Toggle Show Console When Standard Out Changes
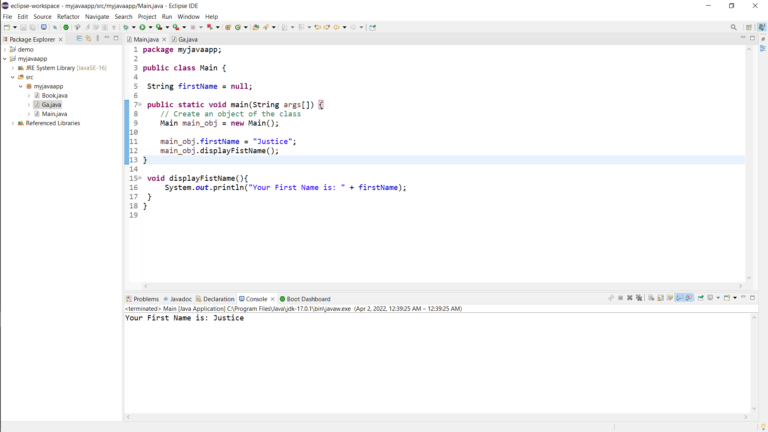 (679, 298)
